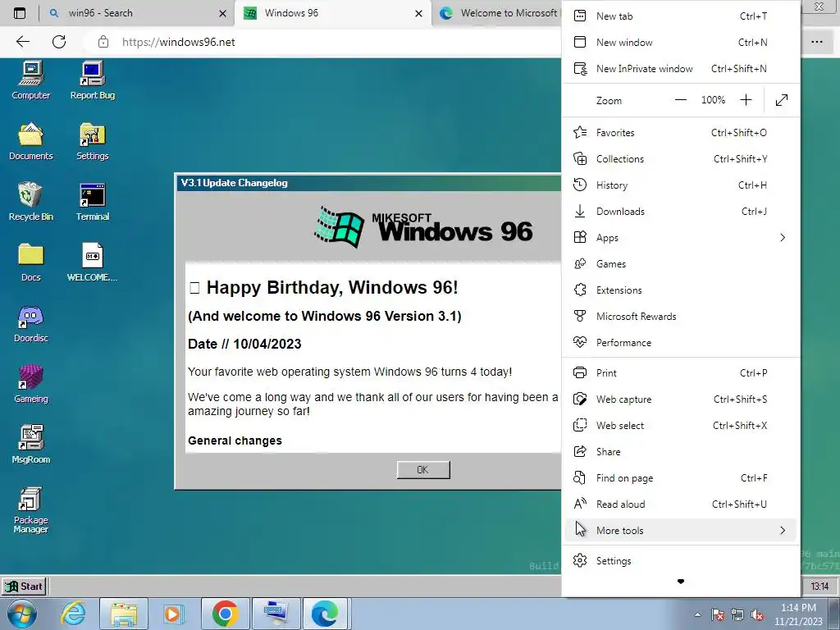Expand the Apps submenu arrow
This screenshot has height=630, width=840.
(783, 237)
